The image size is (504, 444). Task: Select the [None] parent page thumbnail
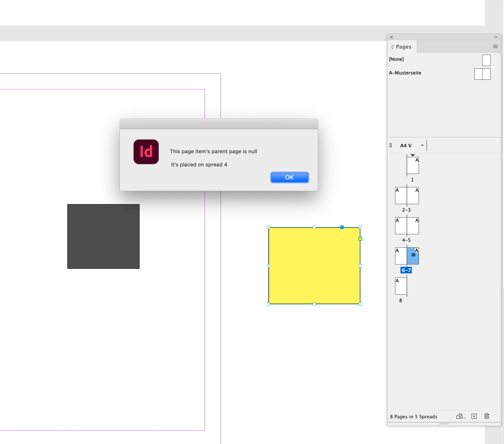(486, 60)
